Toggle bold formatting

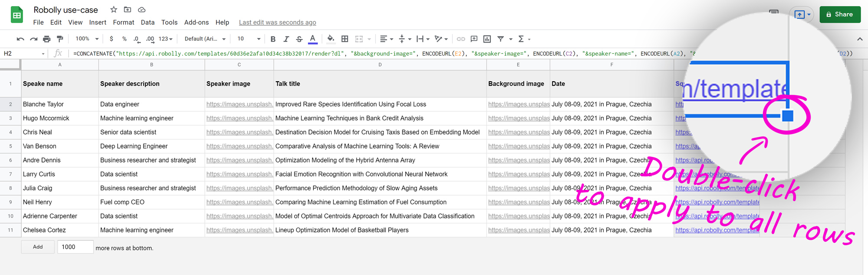click(x=273, y=39)
